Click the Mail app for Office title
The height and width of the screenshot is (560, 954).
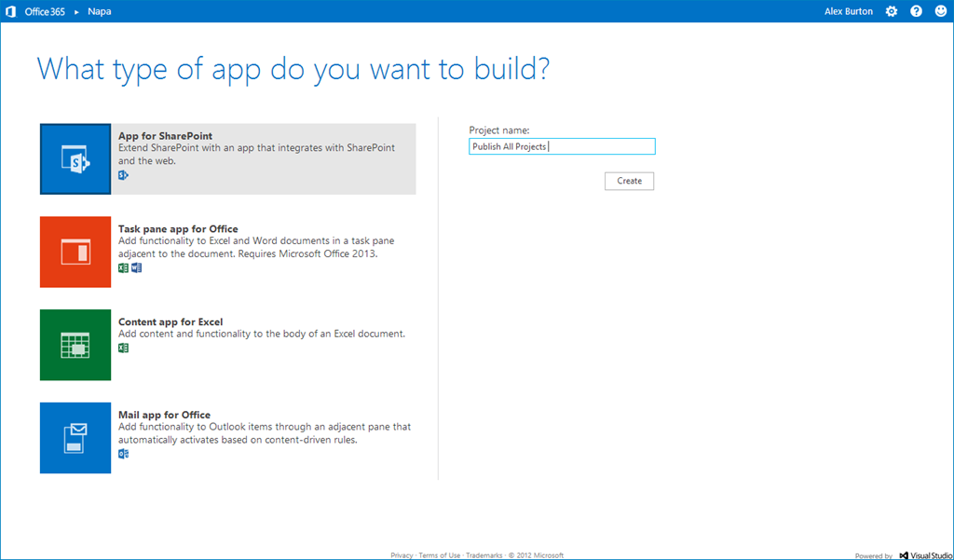[164, 415]
